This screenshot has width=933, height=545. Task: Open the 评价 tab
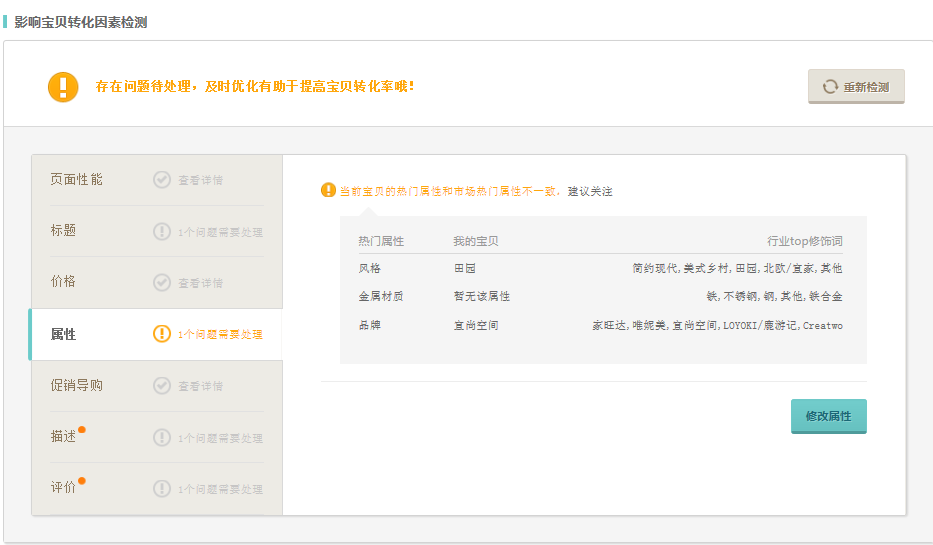(64, 488)
